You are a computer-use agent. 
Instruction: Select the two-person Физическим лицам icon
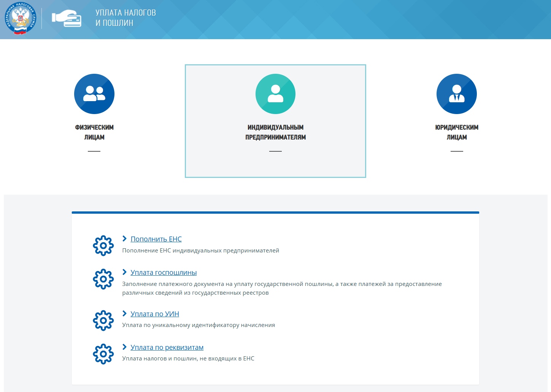94,94
